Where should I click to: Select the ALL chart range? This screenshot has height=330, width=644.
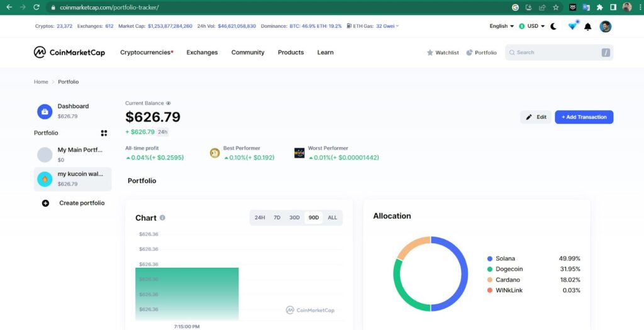[x=332, y=217]
